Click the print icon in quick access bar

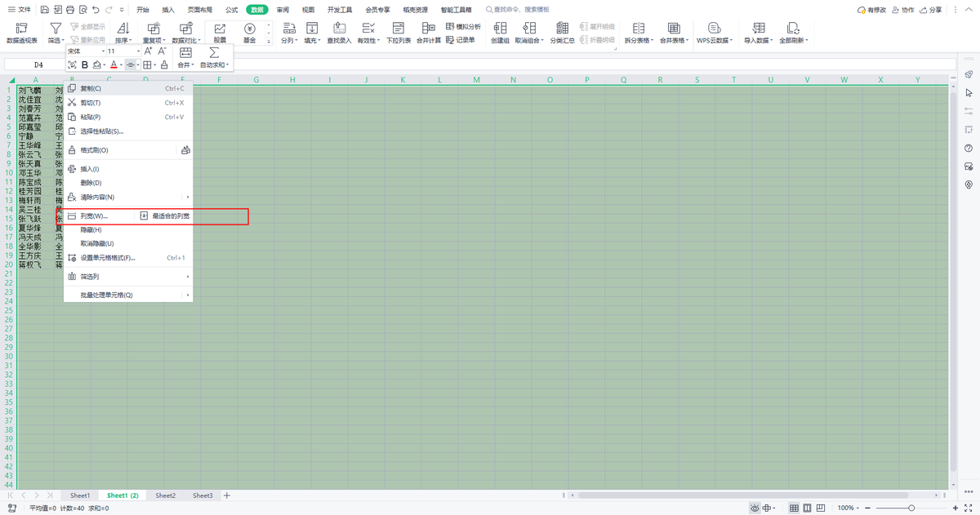coord(70,10)
